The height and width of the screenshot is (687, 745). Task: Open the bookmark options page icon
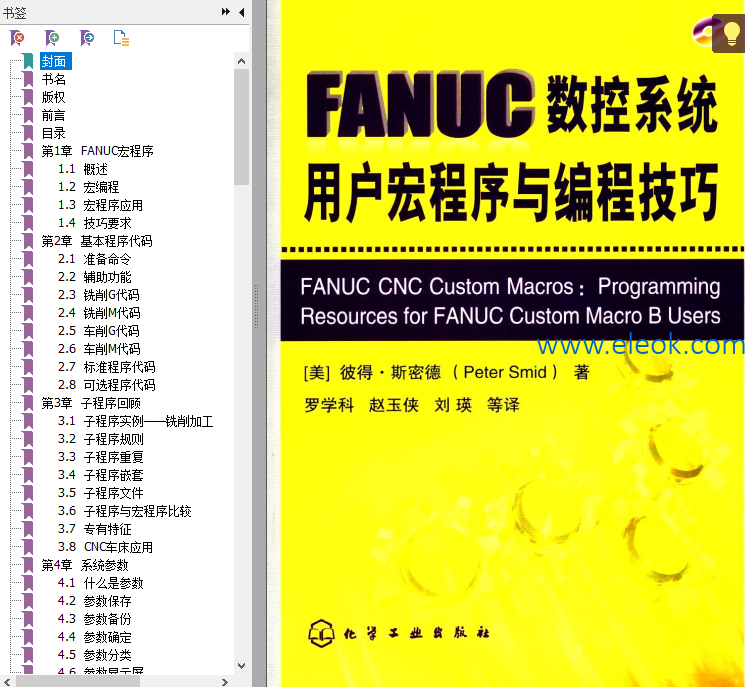pos(121,38)
